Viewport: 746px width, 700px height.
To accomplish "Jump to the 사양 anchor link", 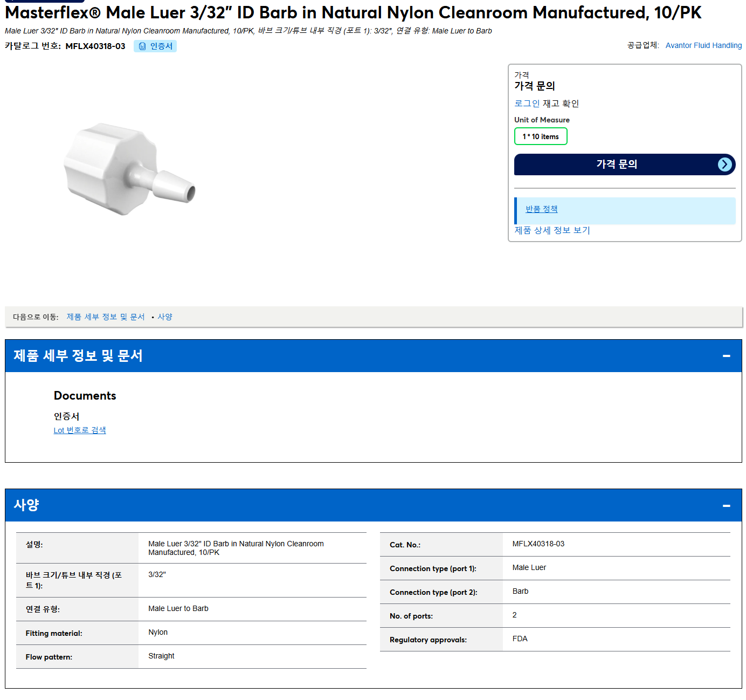I will coord(165,317).
